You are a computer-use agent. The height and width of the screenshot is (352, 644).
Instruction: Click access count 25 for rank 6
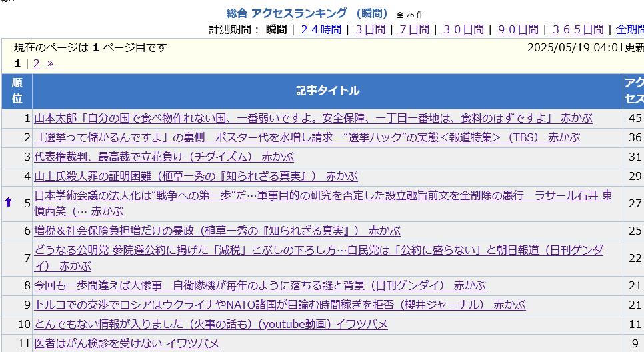pyautogui.click(x=635, y=231)
